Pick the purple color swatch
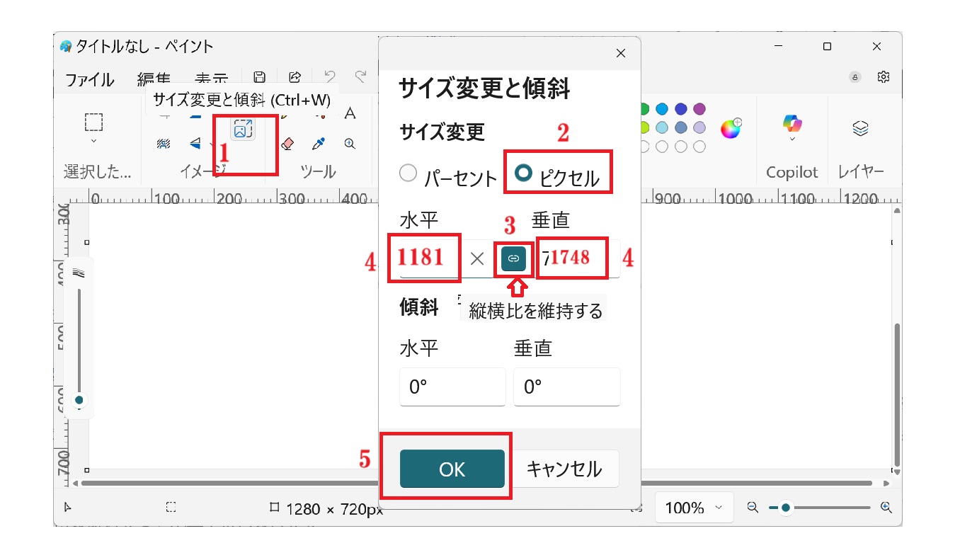 click(x=699, y=109)
